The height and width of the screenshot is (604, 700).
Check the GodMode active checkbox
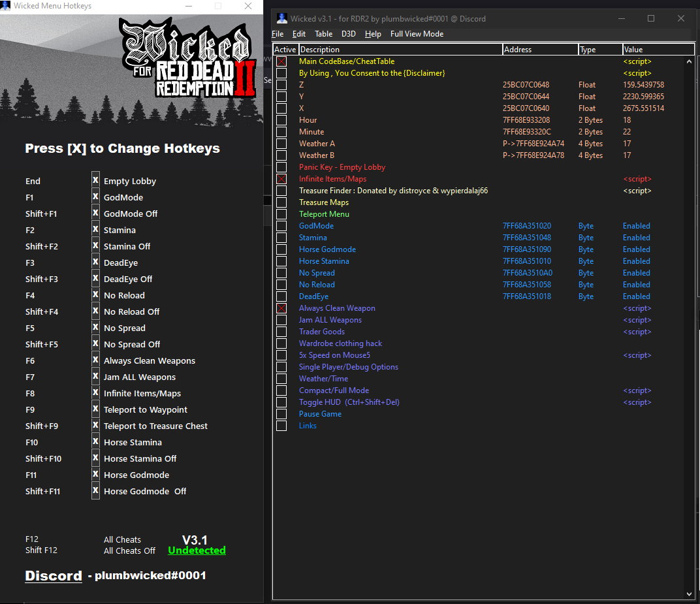pyautogui.click(x=281, y=226)
